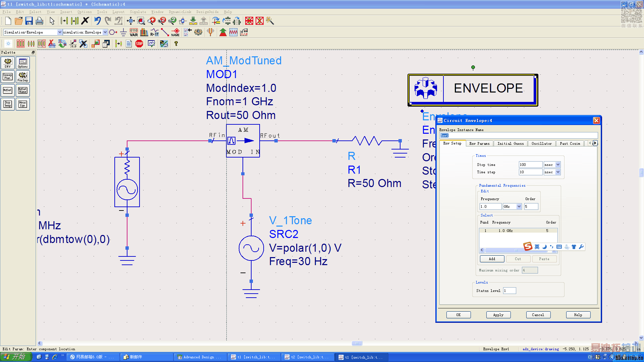The height and width of the screenshot is (362, 644).
Task: Select the Insert Wire tool
Action: click(x=165, y=32)
